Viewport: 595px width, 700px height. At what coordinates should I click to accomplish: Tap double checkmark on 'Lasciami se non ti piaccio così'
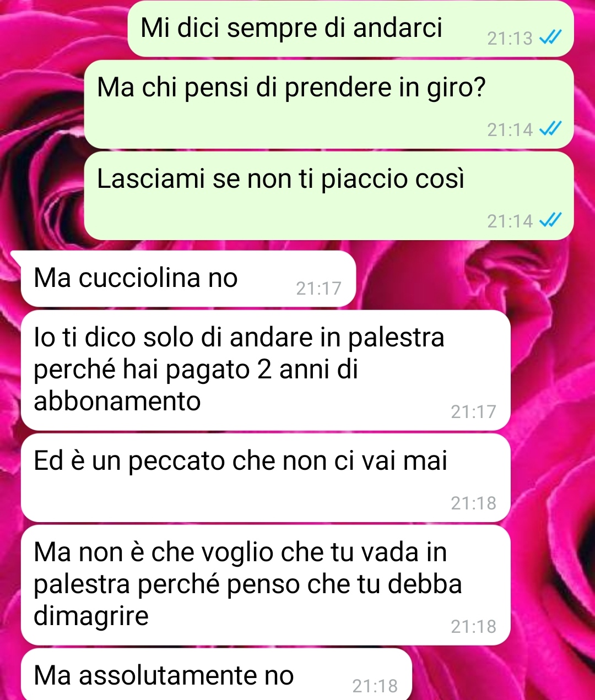[550, 221]
